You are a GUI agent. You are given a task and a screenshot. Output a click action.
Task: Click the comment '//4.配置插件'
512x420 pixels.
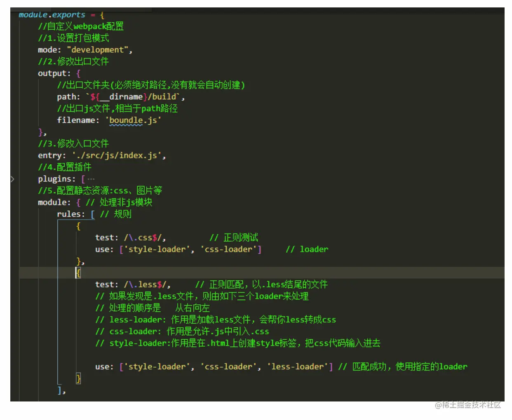[65, 167]
